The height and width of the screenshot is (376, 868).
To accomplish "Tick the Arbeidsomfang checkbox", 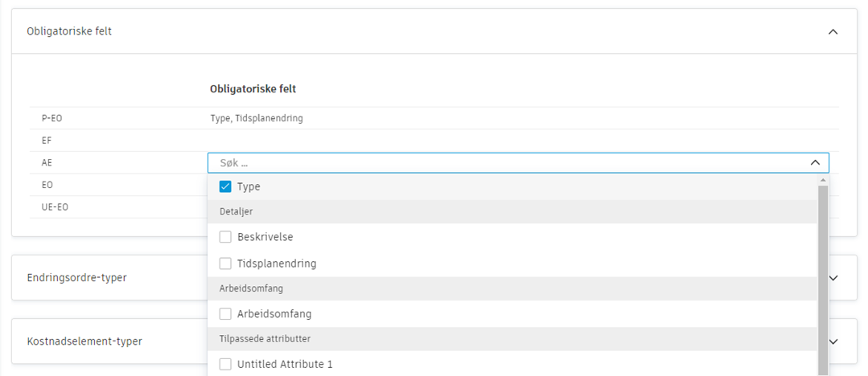I will (225, 314).
